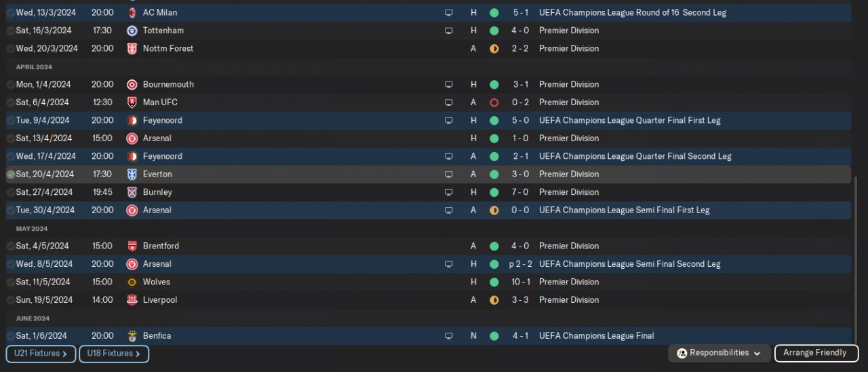This screenshot has height=372, width=868.
Task: Expand the U18 Fixtures button
Action: point(114,354)
